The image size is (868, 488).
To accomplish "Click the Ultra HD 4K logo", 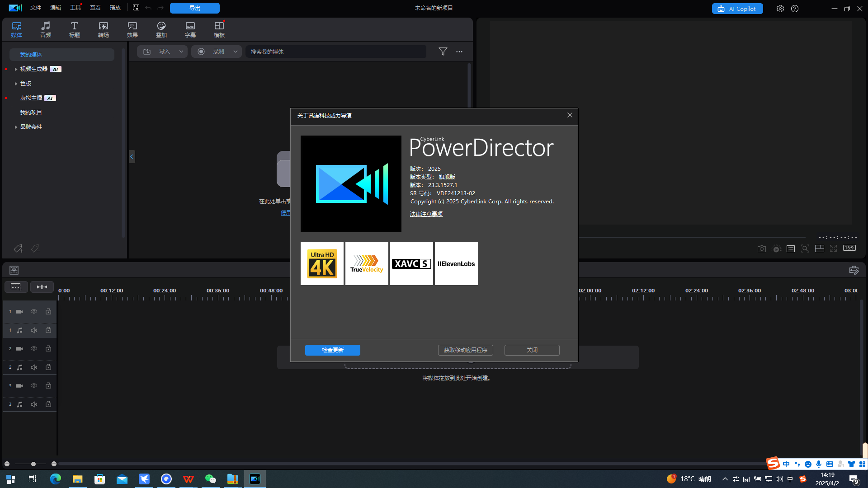I will tap(322, 263).
